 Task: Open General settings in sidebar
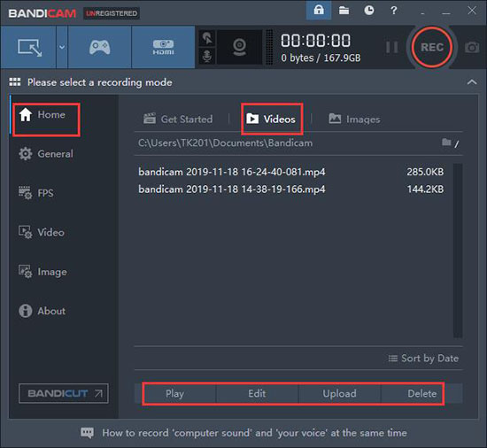(46, 154)
